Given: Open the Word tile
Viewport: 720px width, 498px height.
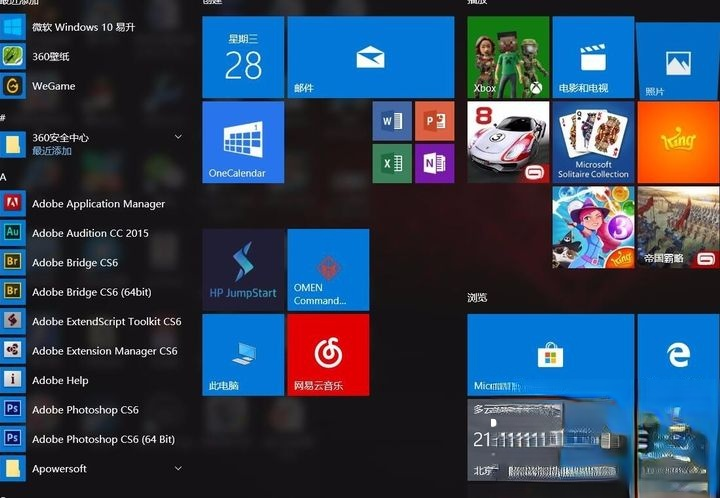Looking at the screenshot, I should click(392, 121).
